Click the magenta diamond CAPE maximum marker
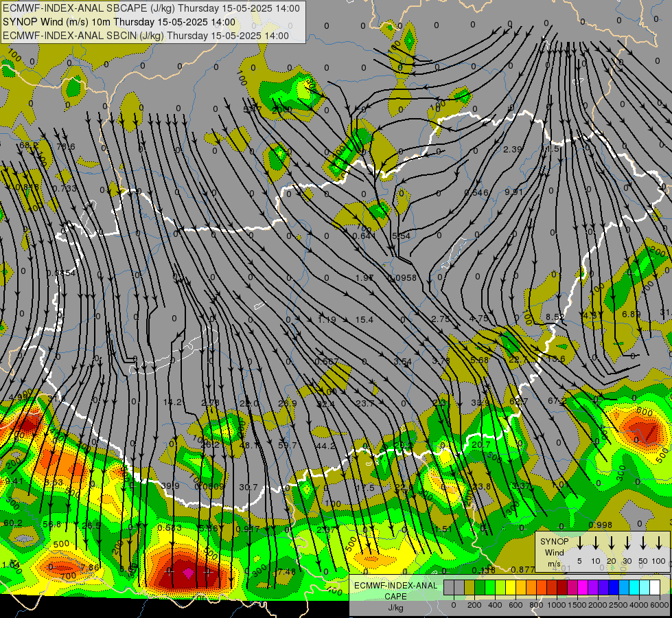 click(188, 573)
